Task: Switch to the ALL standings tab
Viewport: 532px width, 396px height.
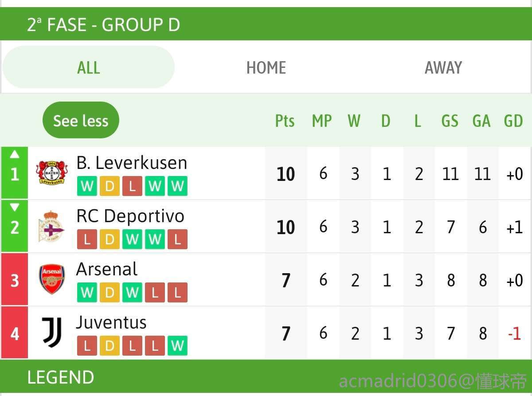Action: (89, 67)
